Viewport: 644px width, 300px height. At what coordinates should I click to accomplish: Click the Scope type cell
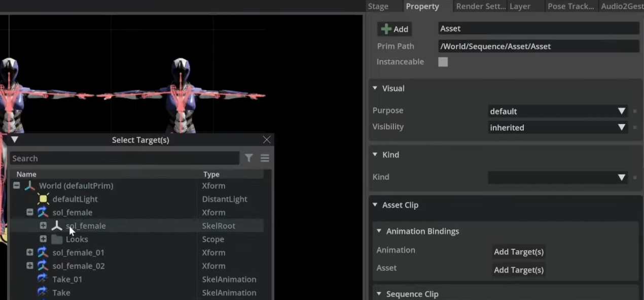point(213,239)
